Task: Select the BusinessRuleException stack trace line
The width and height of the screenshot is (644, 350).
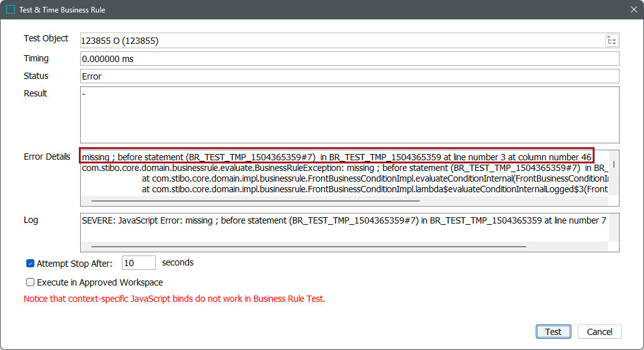Action: (345, 168)
